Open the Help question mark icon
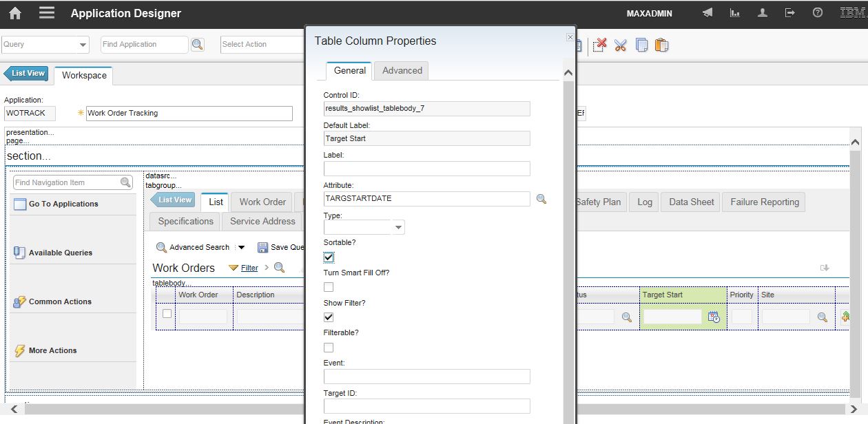The image size is (868, 424). [x=818, y=13]
